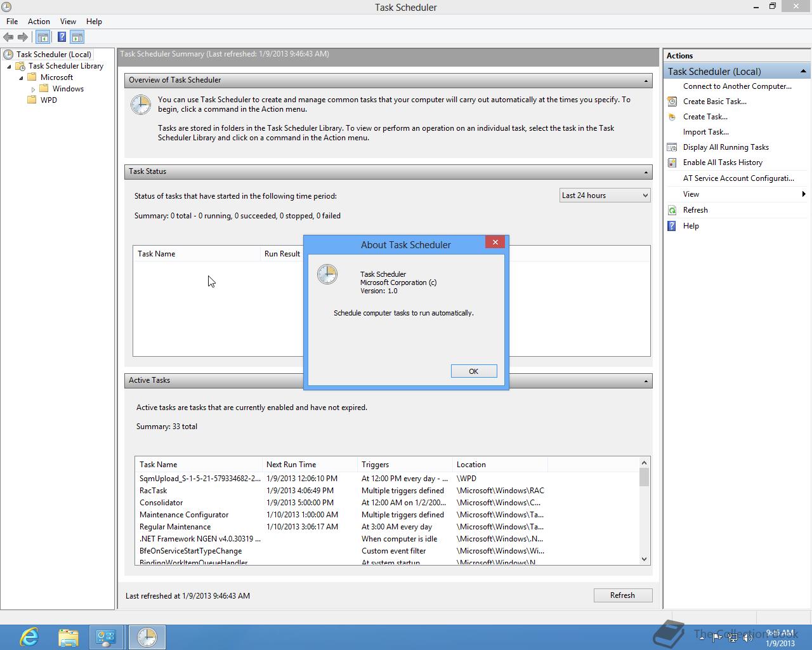
Task: Close the About Task Scheduler dialog
Action: tap(495, 242)
